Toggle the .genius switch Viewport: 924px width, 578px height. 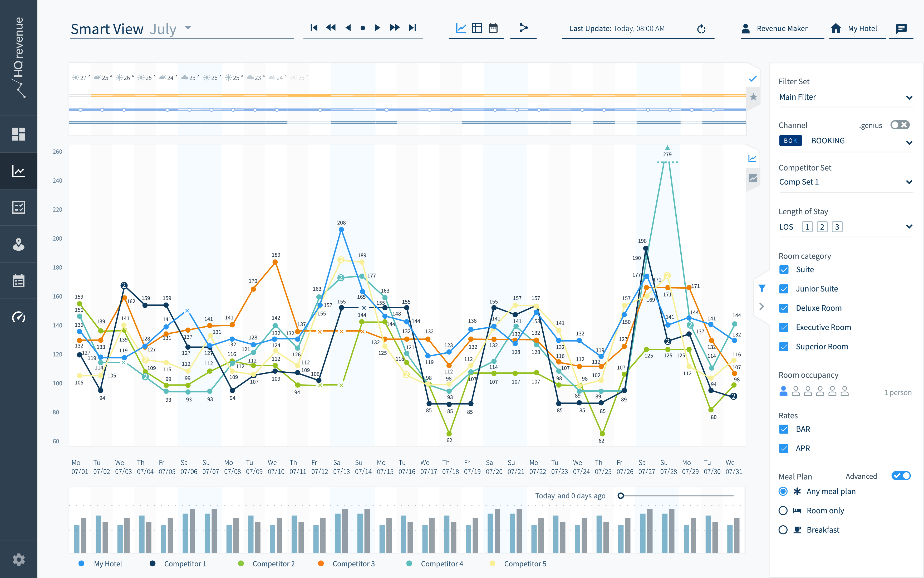(x=900, y=125)
